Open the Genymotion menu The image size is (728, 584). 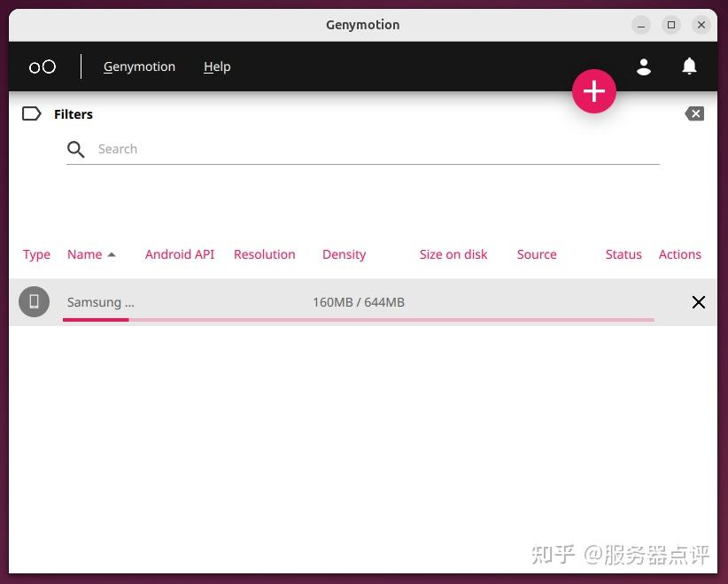click(x=139, y=66)
